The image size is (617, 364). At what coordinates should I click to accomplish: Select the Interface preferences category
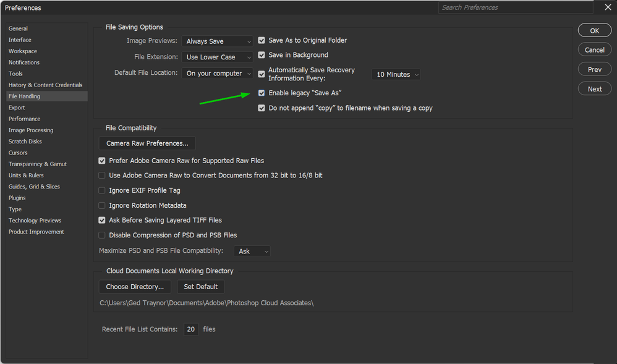tap(20, 40)
